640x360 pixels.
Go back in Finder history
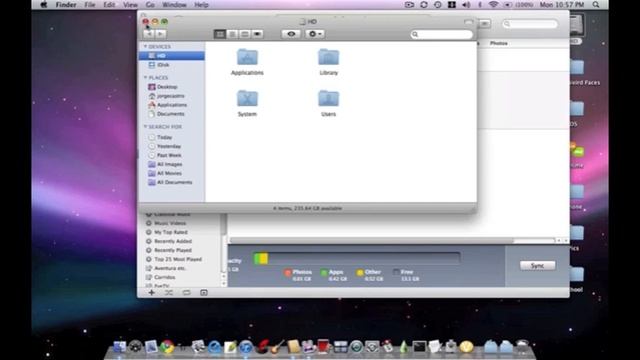149,34
